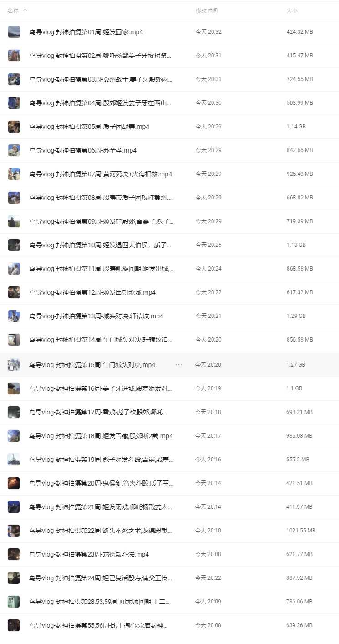Open file 第28,53,59周-闻太师回朝 video

pyautogui.click(x=99, y=602)
